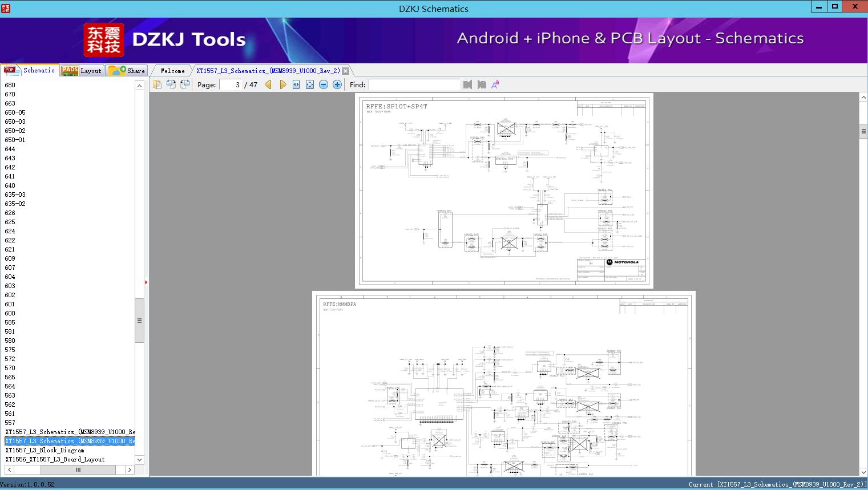
Task: Collapse the left panel with red arrow
Action: pos(146,282)
